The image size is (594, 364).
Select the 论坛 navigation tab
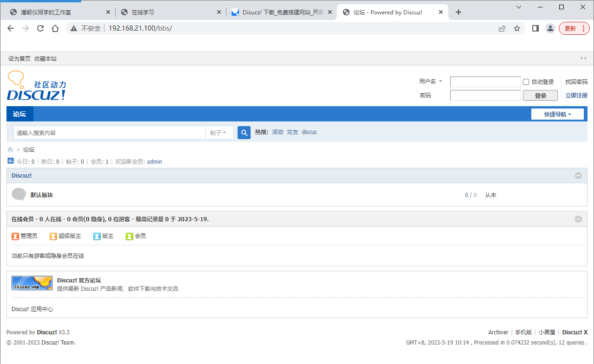[19, 114]
